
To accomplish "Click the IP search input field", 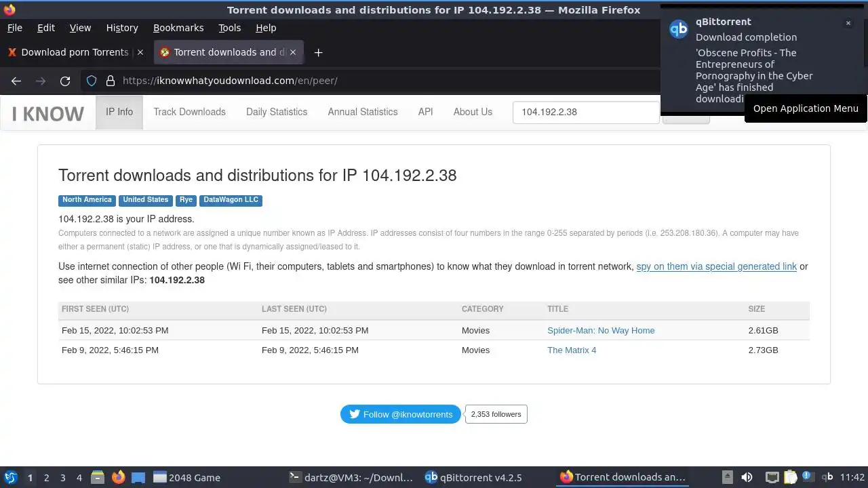I will coord(586,112).
